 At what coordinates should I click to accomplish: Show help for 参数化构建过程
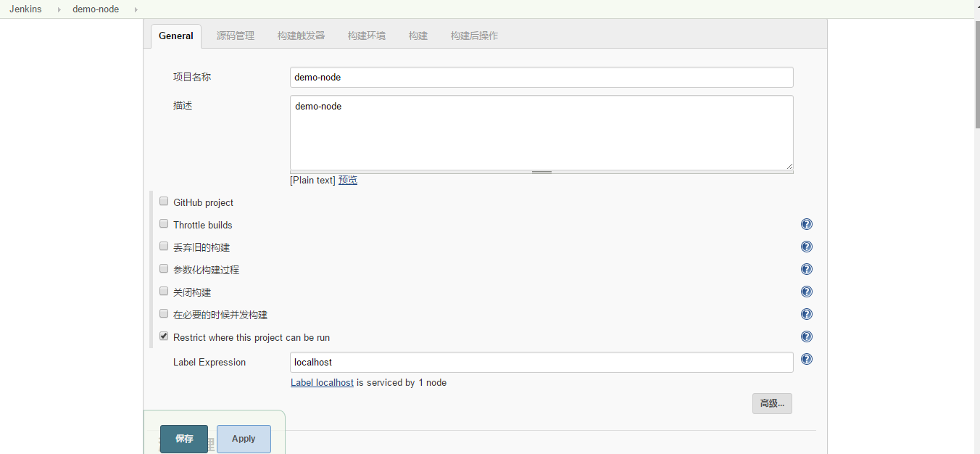click(806, 270)
